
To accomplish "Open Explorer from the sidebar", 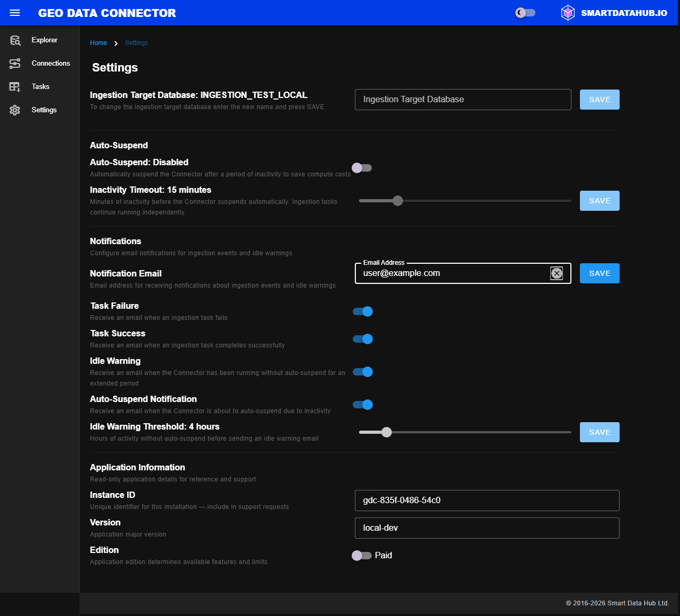I will (x=40, y=40).
